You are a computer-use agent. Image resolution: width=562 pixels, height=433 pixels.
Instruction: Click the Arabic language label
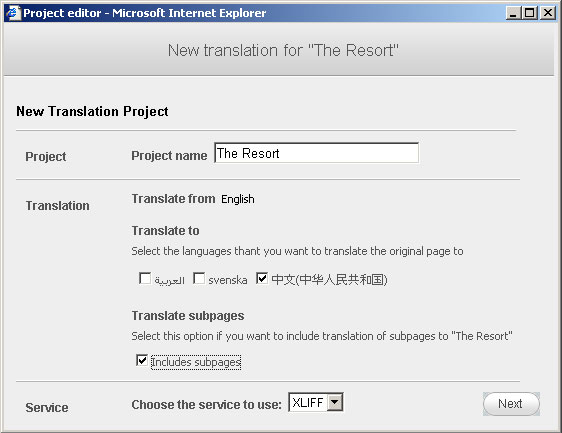tap(170, 280)
